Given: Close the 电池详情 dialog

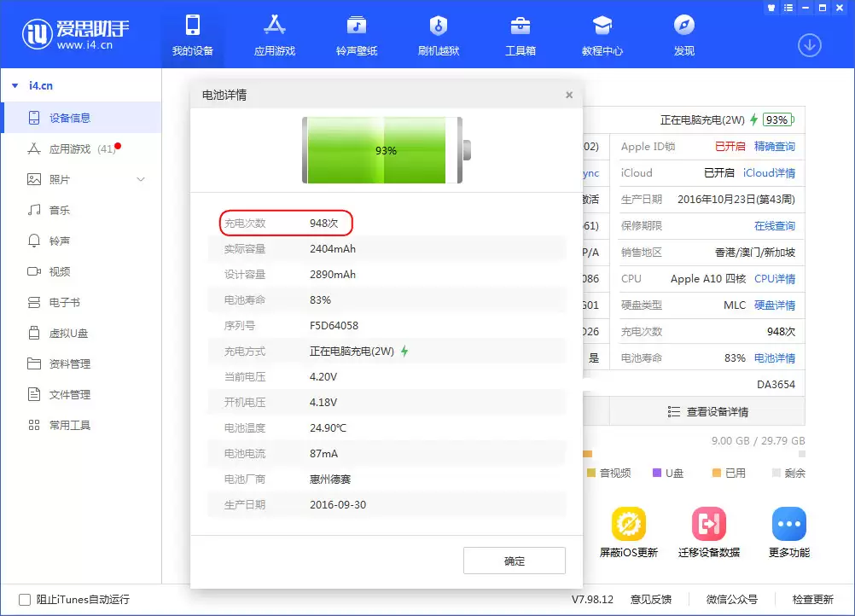Looking at the screenshot, I should [569, 95].
